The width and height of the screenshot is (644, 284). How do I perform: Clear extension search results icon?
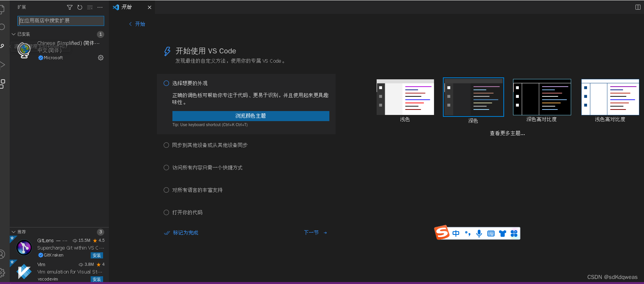[90, 7]
